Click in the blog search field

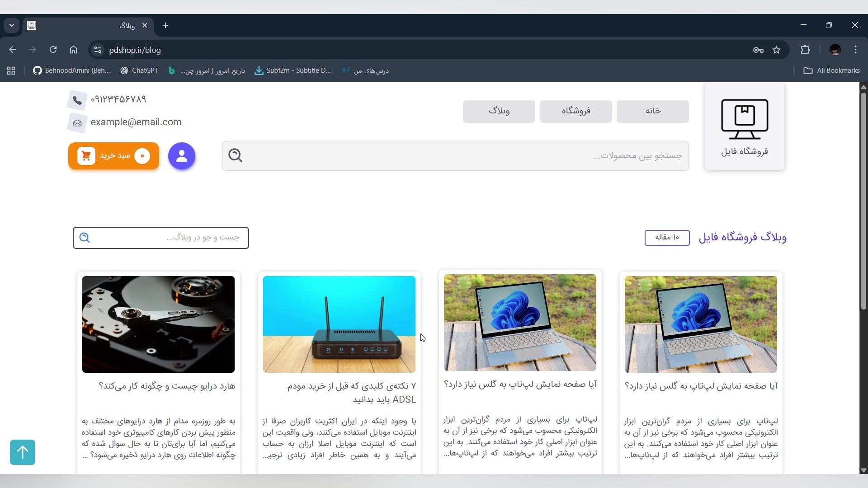point(172,238)
